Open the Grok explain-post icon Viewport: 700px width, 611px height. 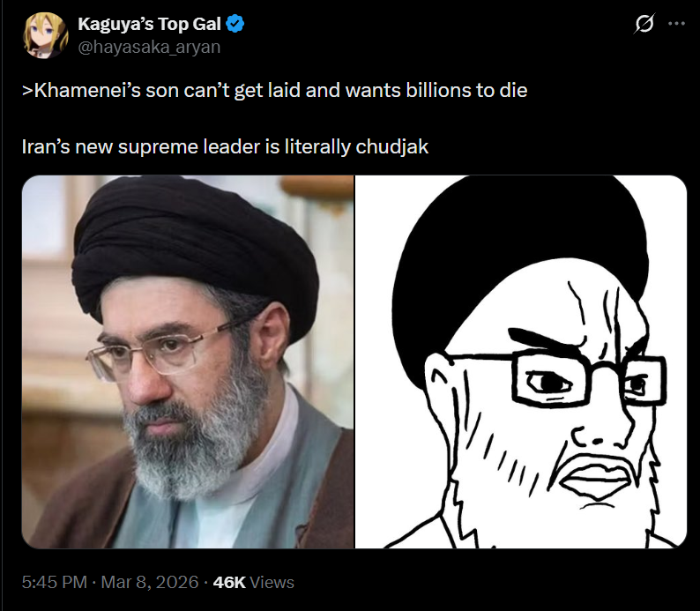point(644,24)
